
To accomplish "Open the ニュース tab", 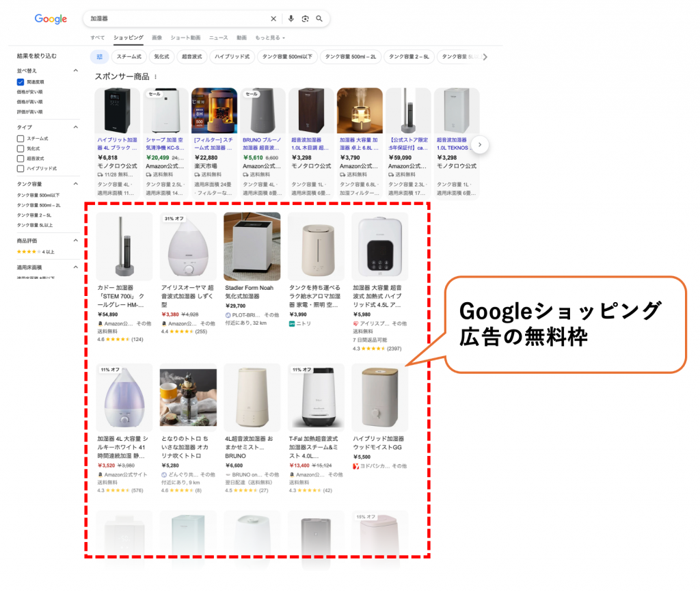I will pyautogui.click(x=219, y=38).
